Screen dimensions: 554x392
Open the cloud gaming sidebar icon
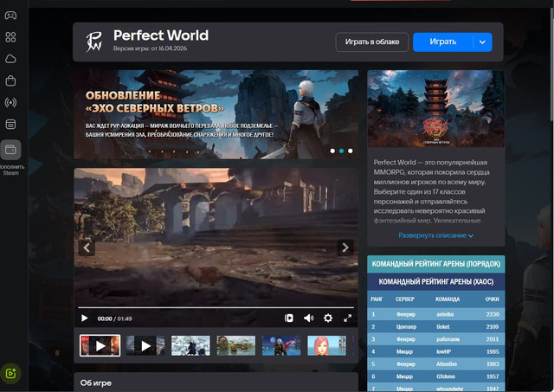[11, 59]
